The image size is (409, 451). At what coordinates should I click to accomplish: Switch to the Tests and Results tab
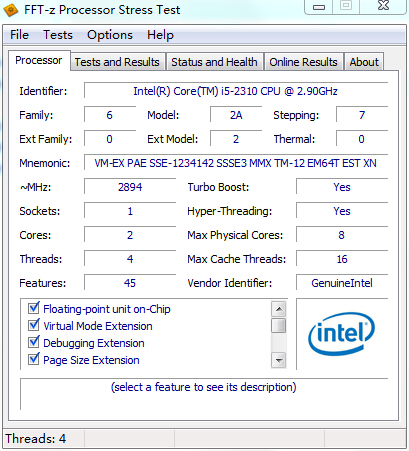(x=117, y=62)
